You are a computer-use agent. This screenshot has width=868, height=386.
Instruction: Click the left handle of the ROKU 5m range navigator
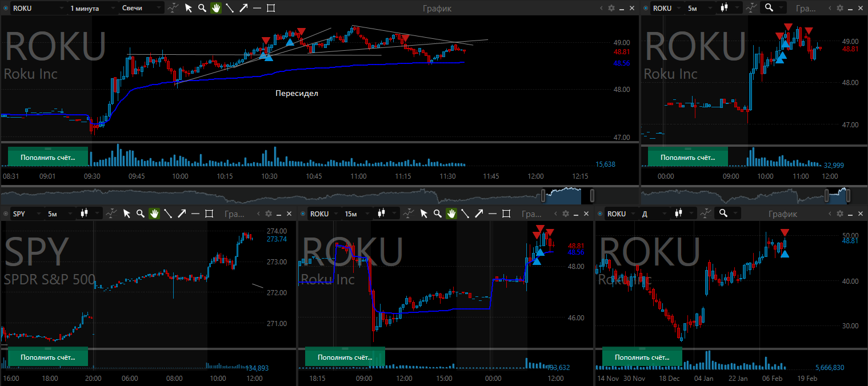tap(827, 195)
